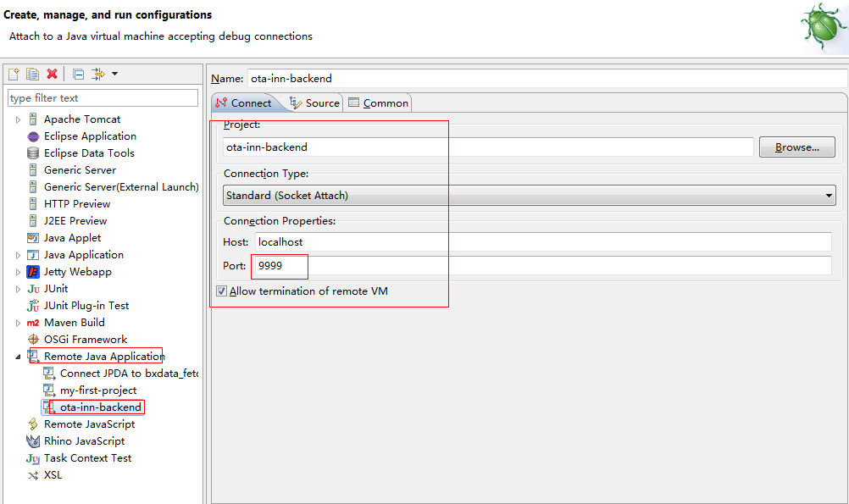Toggle Allow termination of remote VM
This screenshot has height=504, width=849.
222,291
